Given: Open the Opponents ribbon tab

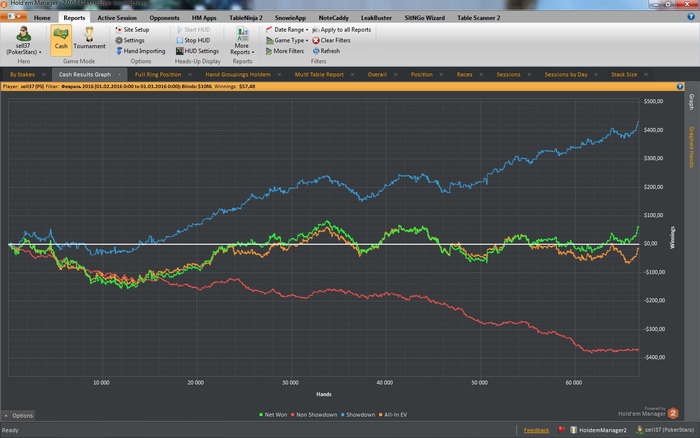Looking at the screenshot, I should [x=164, y=18].
